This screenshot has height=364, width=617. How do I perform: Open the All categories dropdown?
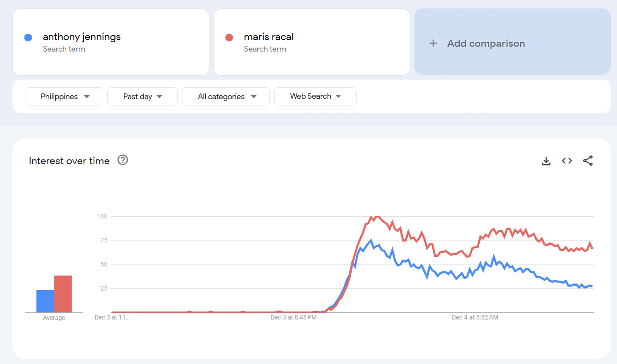click(226, 97)
